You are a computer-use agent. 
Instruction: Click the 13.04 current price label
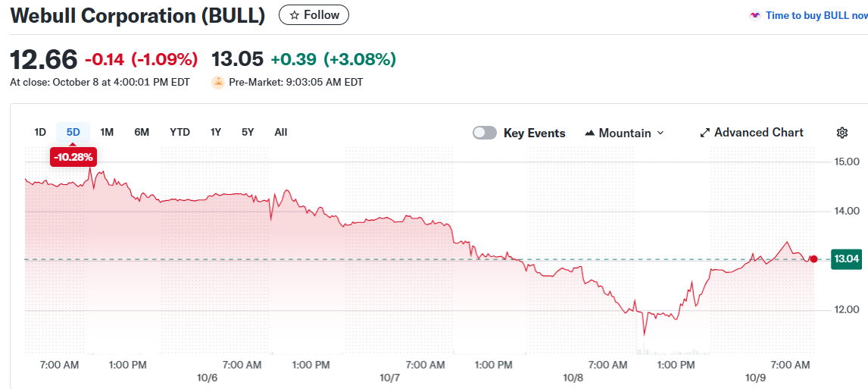(x=846, y=259)
